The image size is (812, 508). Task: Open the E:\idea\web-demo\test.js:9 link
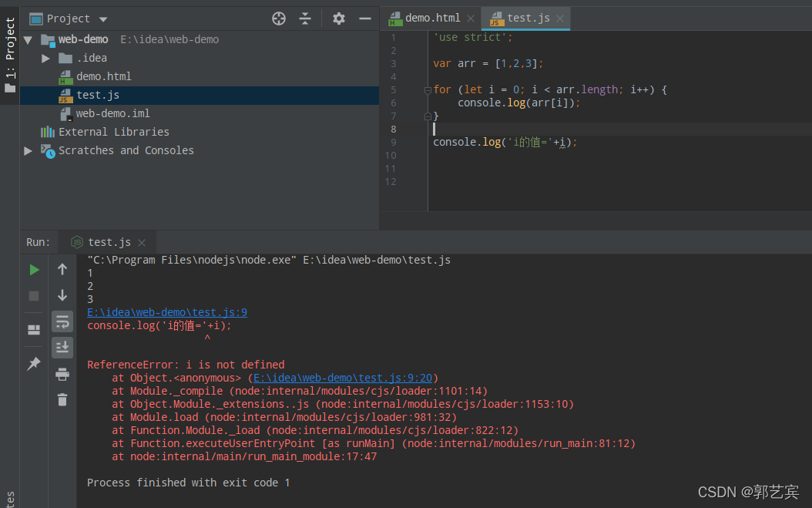(x=167, y=312)
